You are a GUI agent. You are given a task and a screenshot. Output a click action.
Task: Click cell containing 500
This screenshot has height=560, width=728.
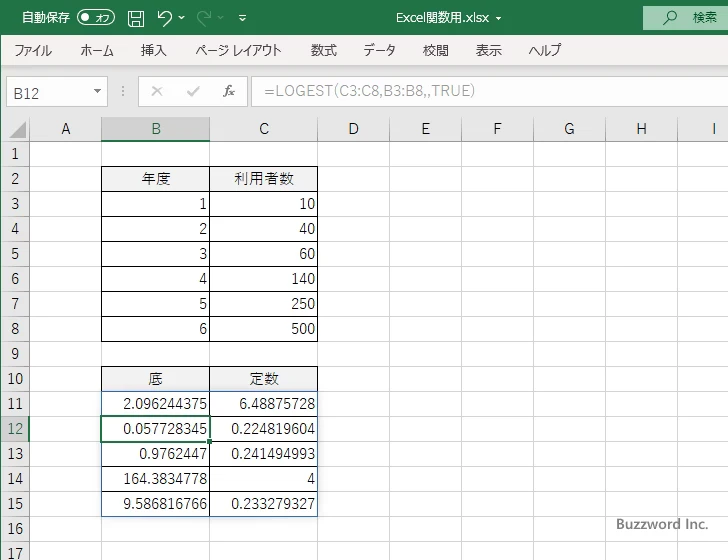click(x=264, y=329)
